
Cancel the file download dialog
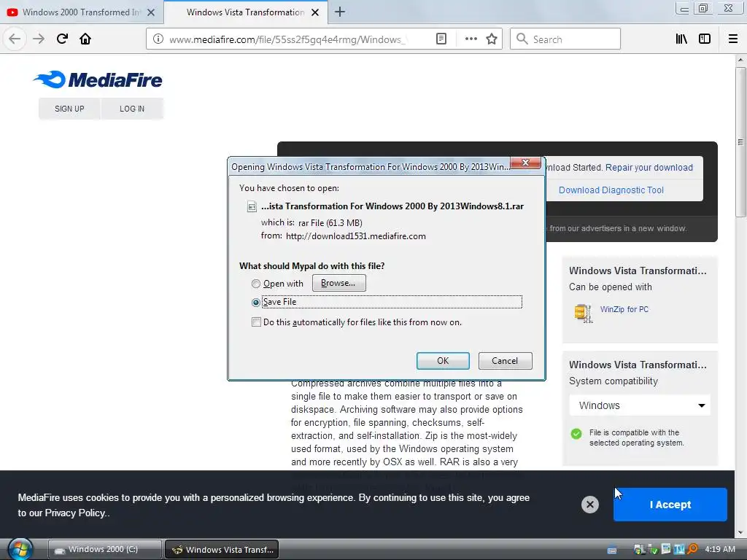(505, 360)
